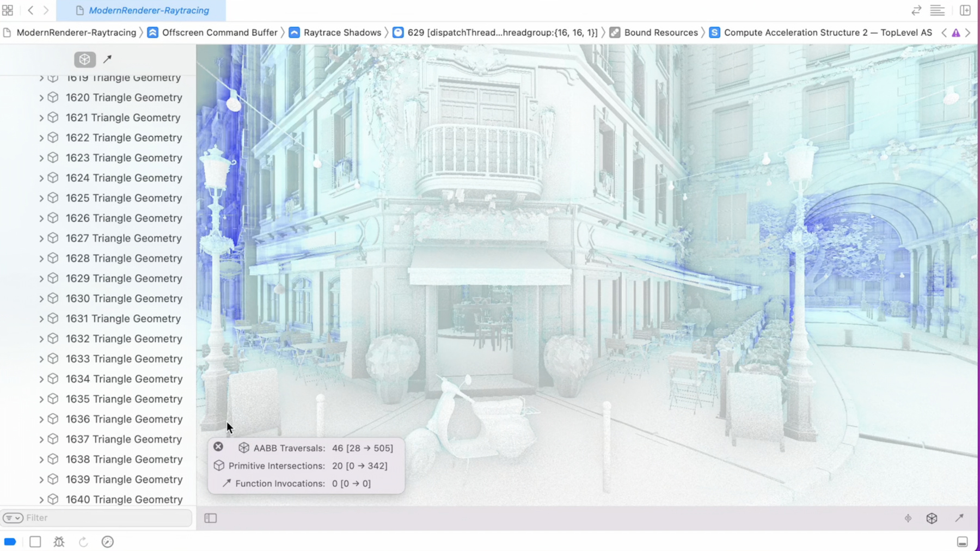Image resolution: width=980 pixels, height=551 pixels.
Task: Click cube icon of 1630 Triangle Geometry
Action: [x=53, y=298]
